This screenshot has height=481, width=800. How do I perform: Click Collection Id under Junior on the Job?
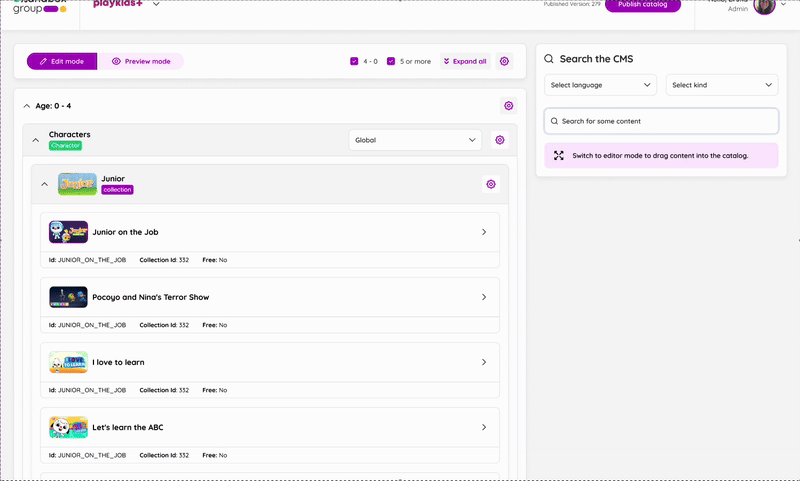click(x=164, y=260)
